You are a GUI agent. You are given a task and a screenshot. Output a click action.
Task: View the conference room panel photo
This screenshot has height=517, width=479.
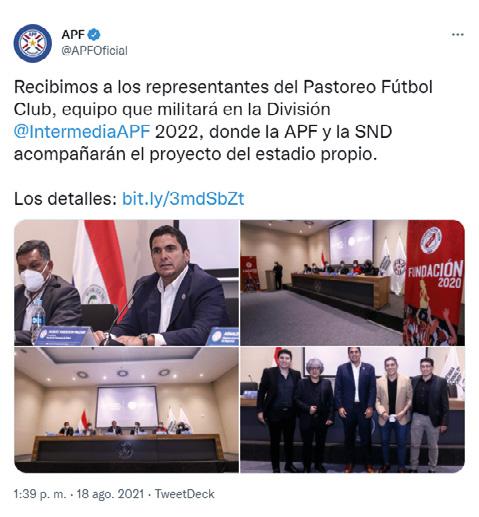[x=126, y=410]
